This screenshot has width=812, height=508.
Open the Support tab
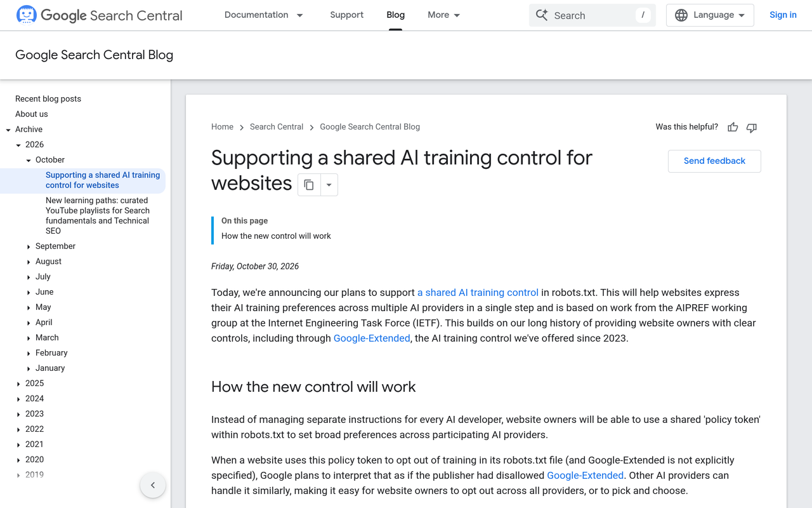(346, 15)
